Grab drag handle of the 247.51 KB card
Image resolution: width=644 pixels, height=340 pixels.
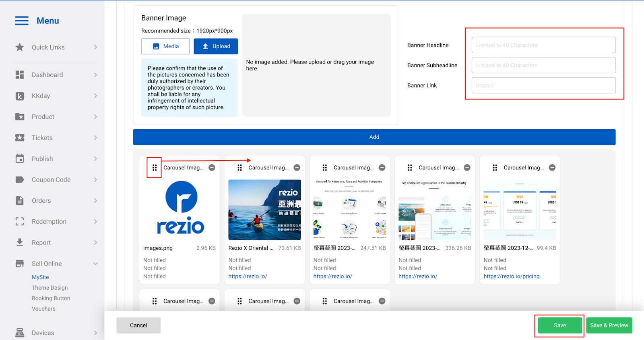(325, 167)
